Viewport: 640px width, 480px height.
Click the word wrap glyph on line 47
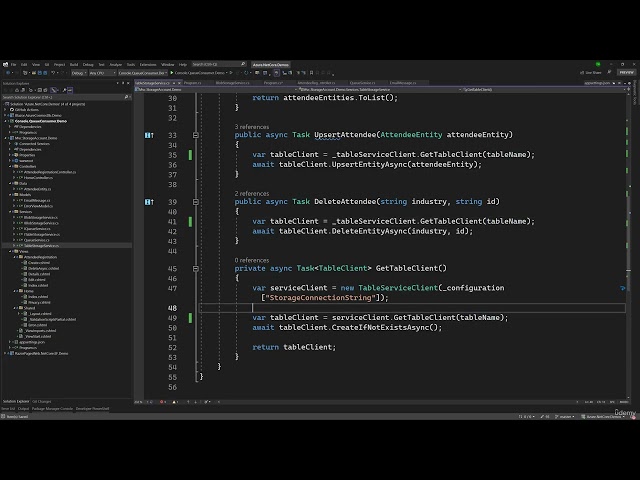[x=622, y=288]
